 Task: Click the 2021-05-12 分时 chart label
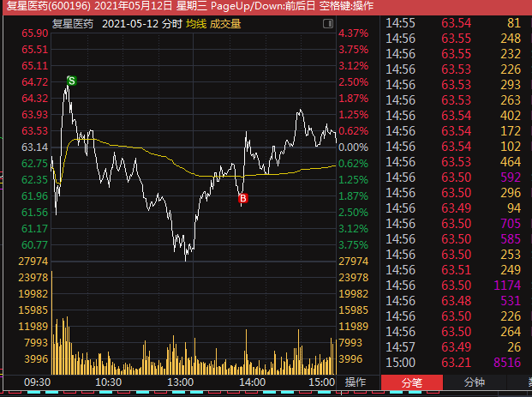[142, 24]
